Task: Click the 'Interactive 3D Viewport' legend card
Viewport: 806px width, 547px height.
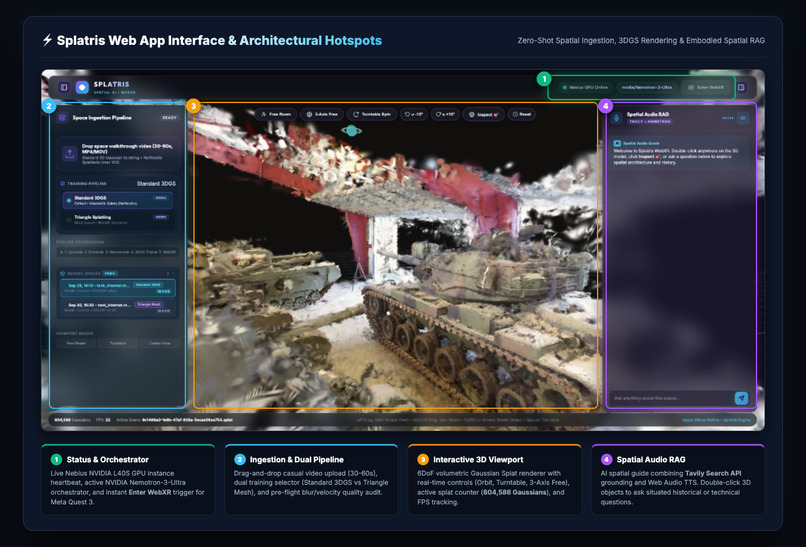Action: pos(494,480)
